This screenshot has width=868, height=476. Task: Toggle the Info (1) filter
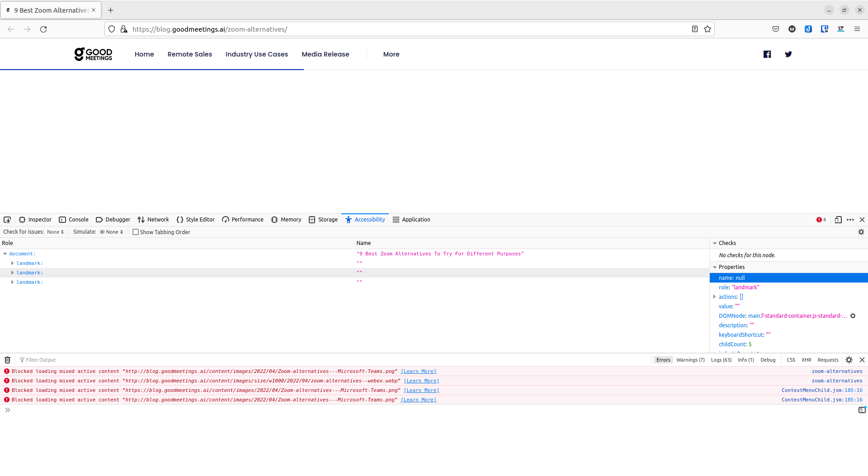pos(746,360)
